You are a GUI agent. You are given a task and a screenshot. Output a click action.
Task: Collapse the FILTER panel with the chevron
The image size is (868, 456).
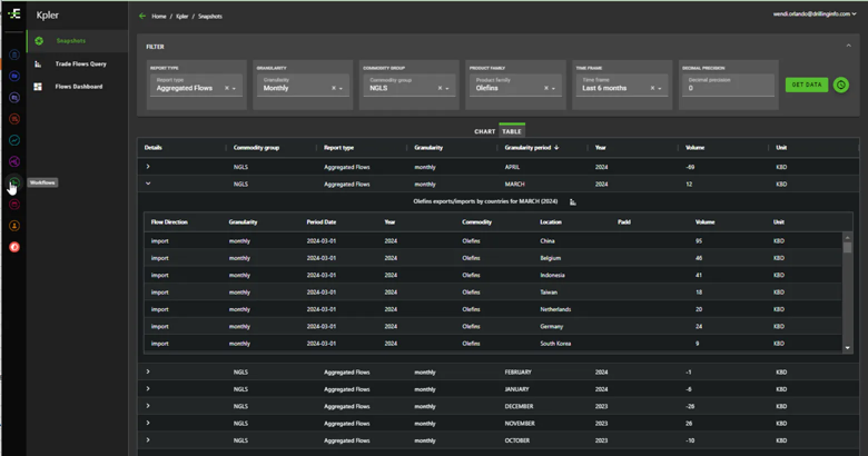[x=849, y=46]
